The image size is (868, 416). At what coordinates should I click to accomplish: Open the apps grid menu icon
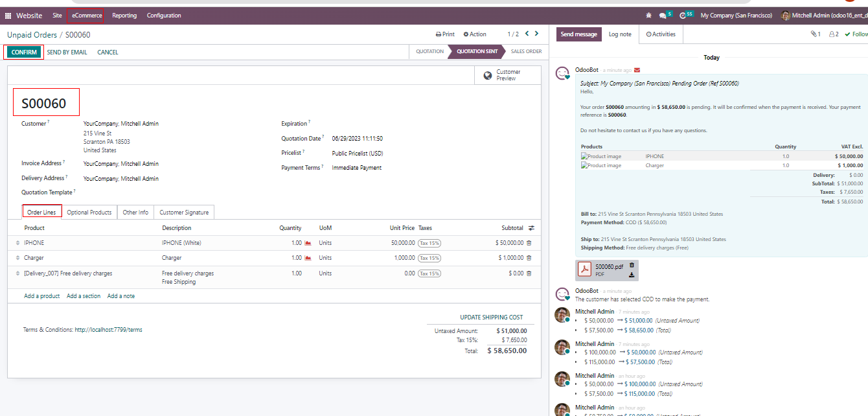tap(8, 16)
